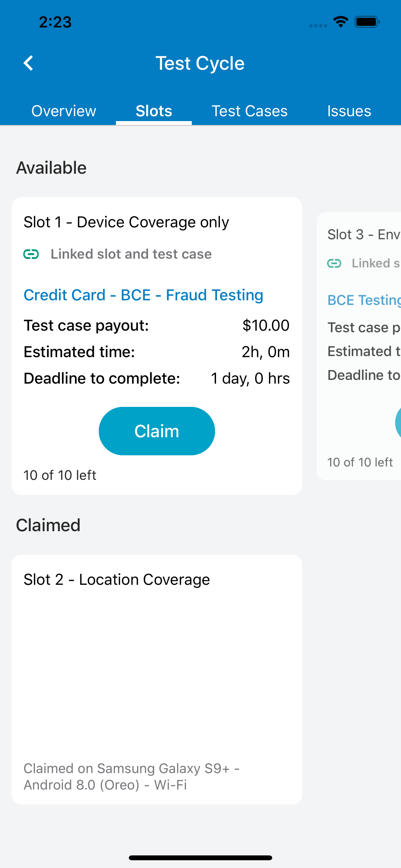401x868 pixels.
Task: Tap the battery status icon
Action: [x=367, y=22]
